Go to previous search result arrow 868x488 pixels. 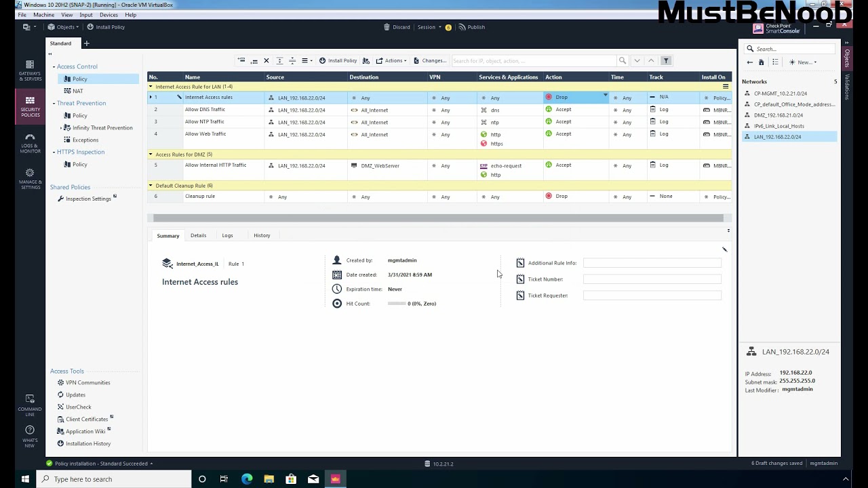(651, 60)
